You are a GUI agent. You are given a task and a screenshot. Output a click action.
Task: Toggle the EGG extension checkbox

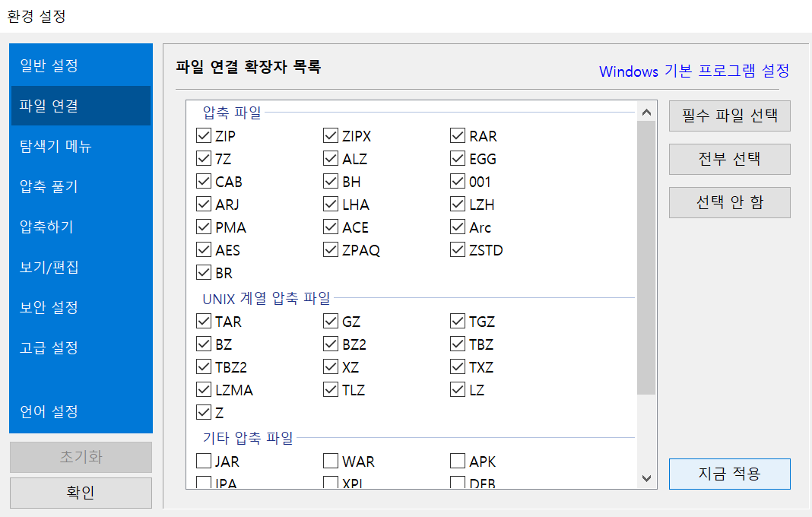pyautogui.click(x=457, y=158)
